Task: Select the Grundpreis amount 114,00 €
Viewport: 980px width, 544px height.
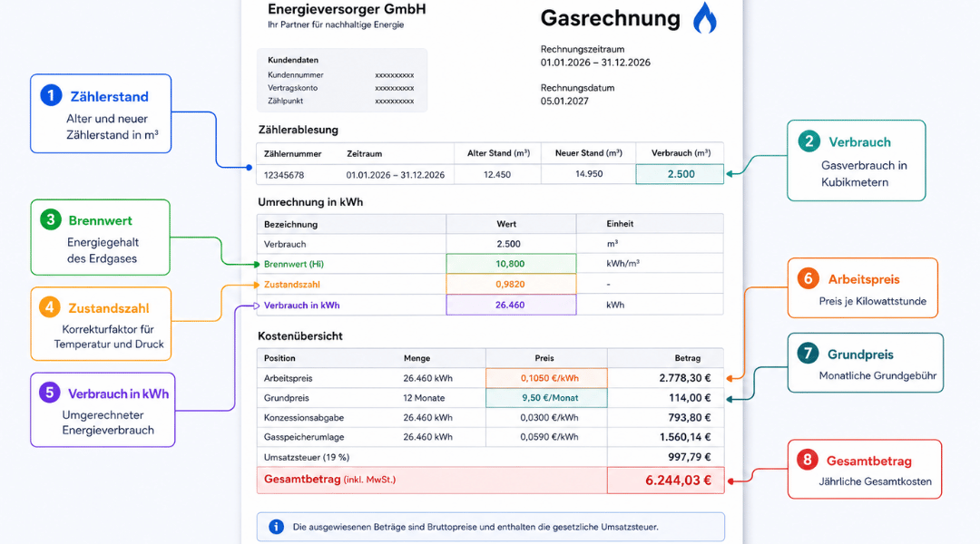Action: (690, 398)
